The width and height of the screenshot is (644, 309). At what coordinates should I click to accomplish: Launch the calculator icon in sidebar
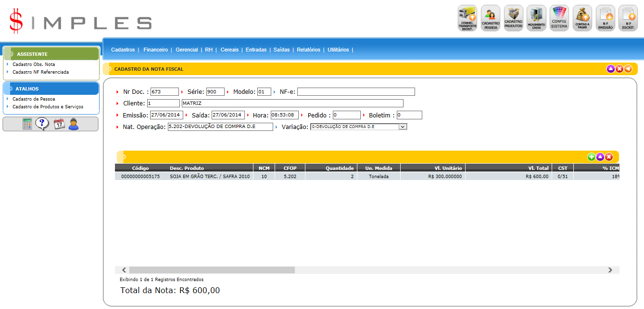click(27, 124)
